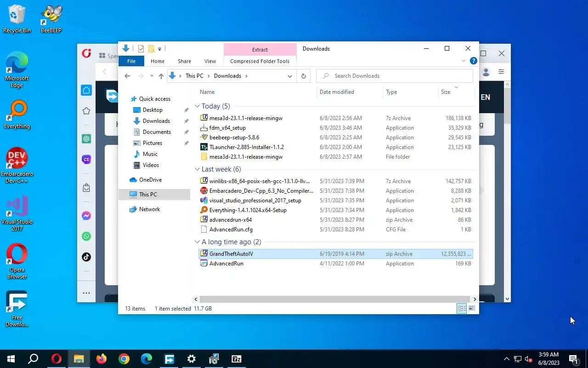
Task: Click New folder icon in quick access toolbar
Action: click(151, 49)
